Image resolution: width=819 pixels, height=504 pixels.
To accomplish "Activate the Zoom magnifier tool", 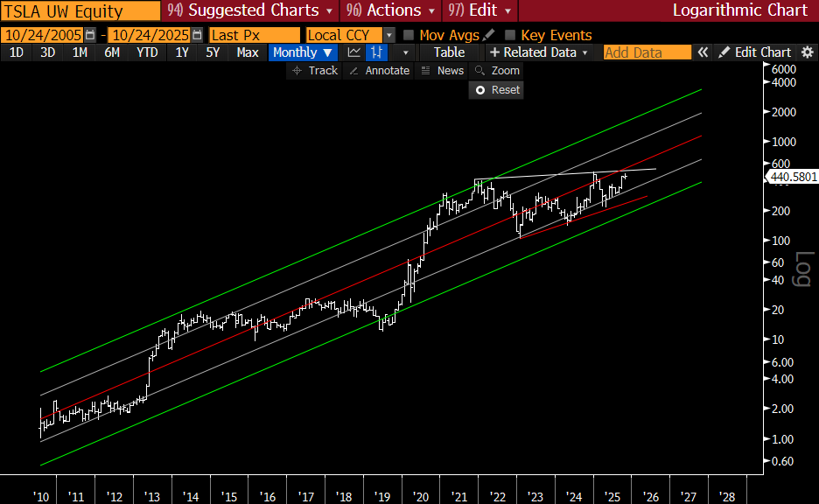I will (x=496, y=71).
